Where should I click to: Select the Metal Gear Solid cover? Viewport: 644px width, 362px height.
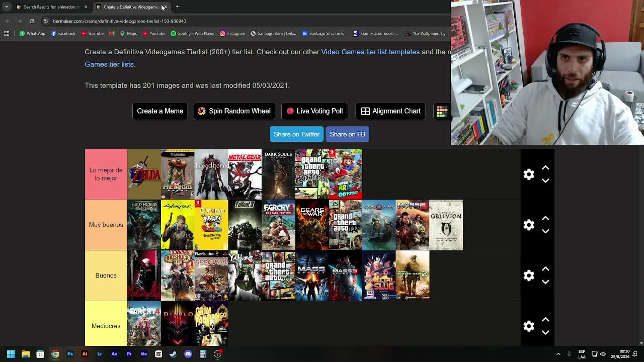tap(245, 174)
